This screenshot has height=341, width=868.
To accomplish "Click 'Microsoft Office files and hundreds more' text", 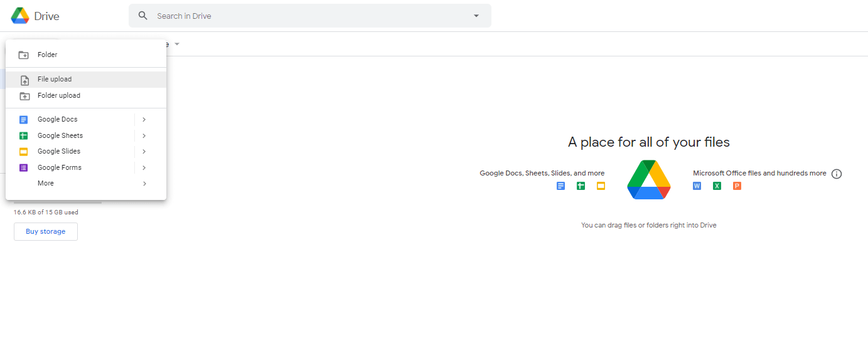I will coord(759,173).
